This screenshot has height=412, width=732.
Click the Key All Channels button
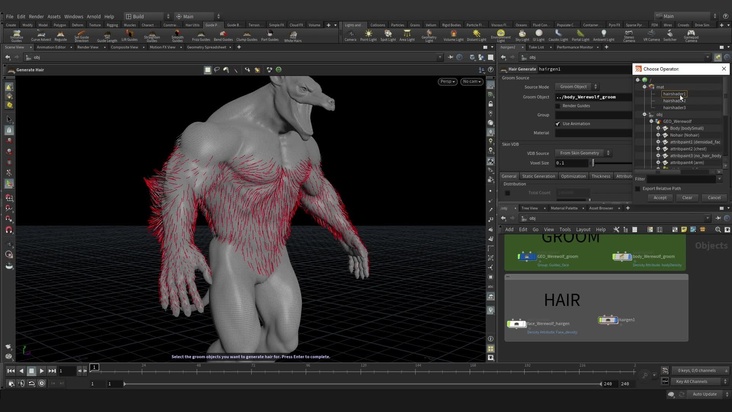[694, 382]
